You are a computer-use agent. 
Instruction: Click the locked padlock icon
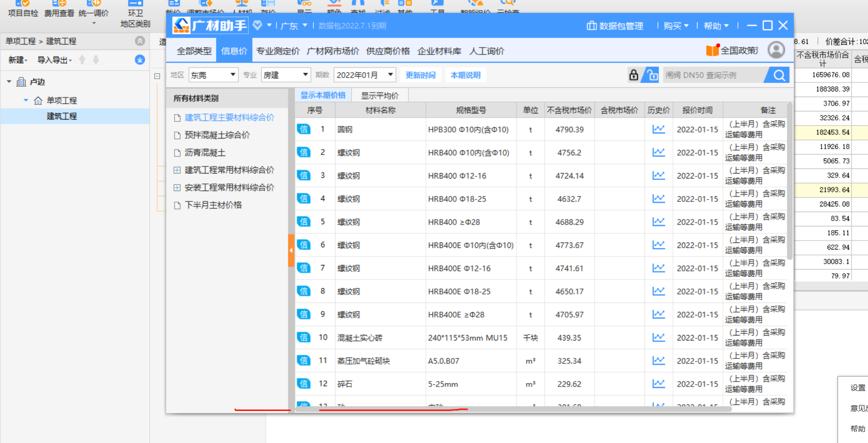[633, 75]
